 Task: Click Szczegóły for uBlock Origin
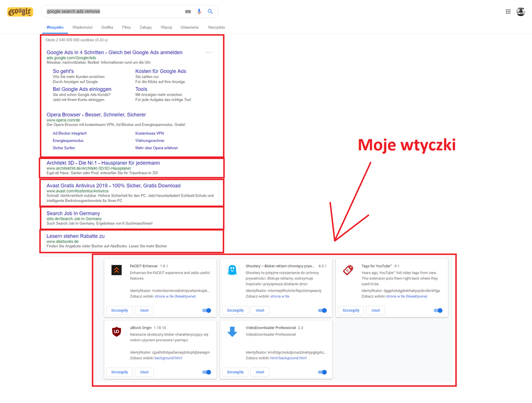click(x=119, y=372)
